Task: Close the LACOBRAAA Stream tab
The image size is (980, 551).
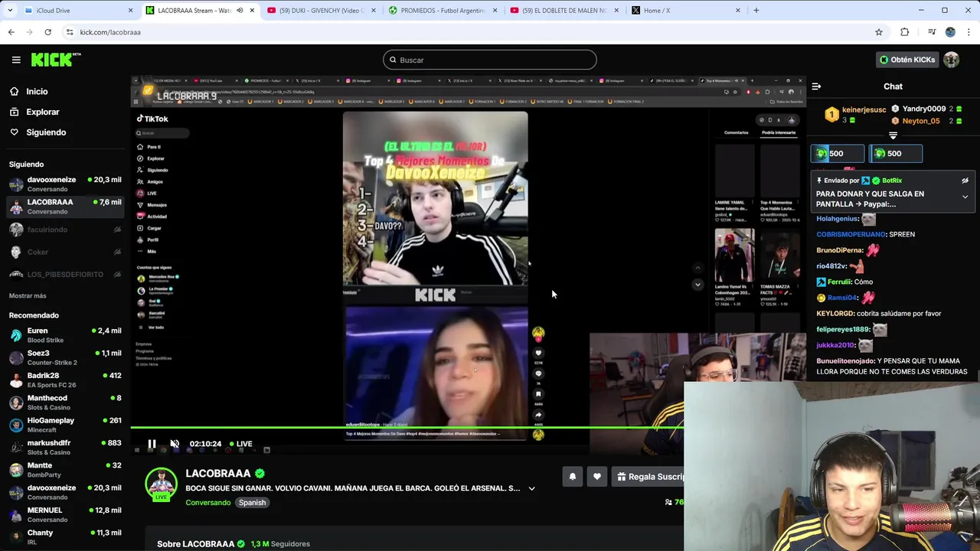Action: 252,11
